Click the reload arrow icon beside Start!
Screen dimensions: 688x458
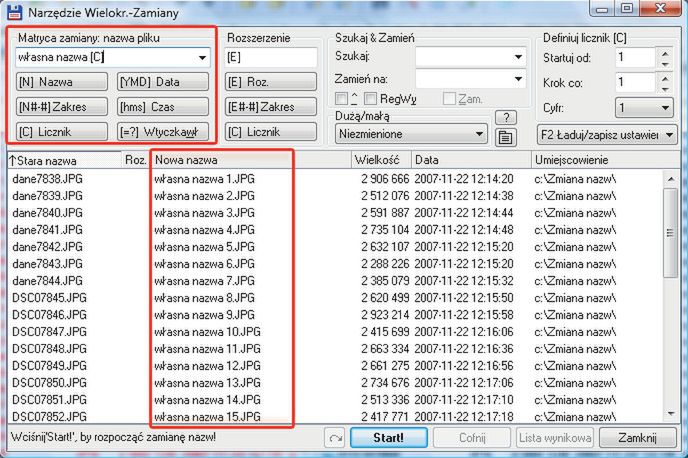pyautogui.click(x=336, y=438)
